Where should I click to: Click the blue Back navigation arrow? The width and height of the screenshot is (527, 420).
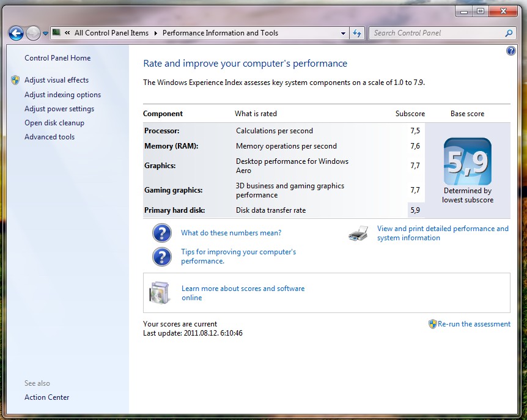(x=16, y=33)
